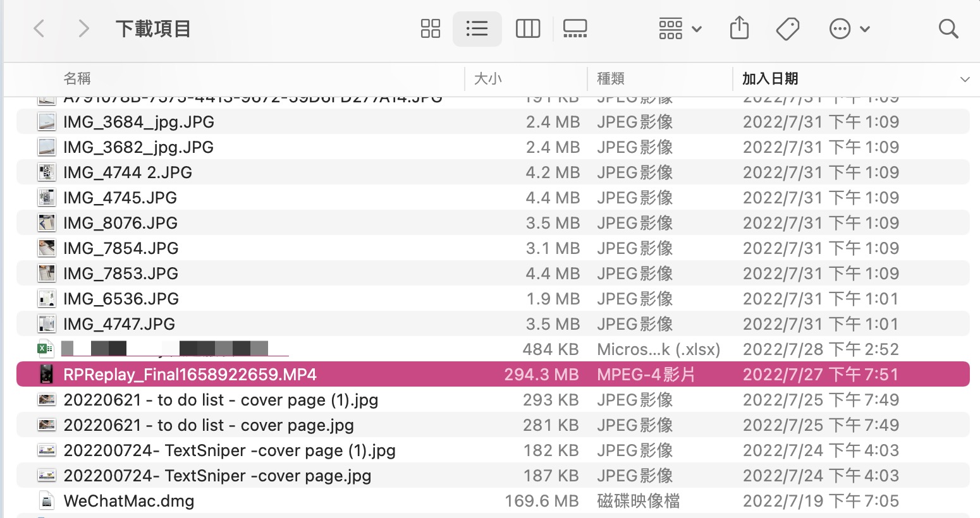Go back with the left chevron
Viewport: 980px width, 518px height.
coord(39,28)
